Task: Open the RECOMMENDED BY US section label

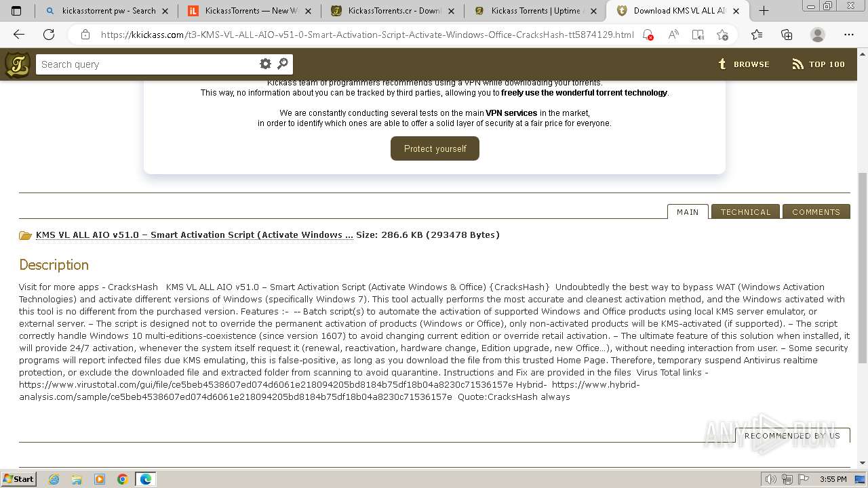Action: [x=792, y=436]
